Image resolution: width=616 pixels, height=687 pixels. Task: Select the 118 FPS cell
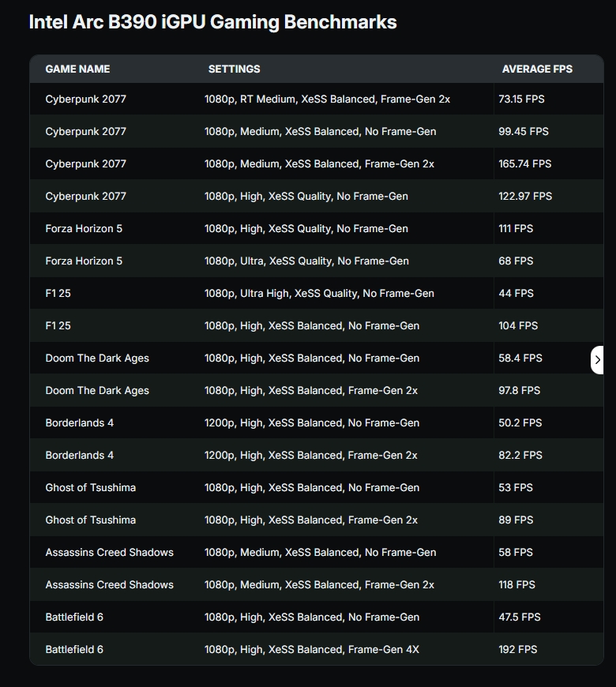coord(516,585)
